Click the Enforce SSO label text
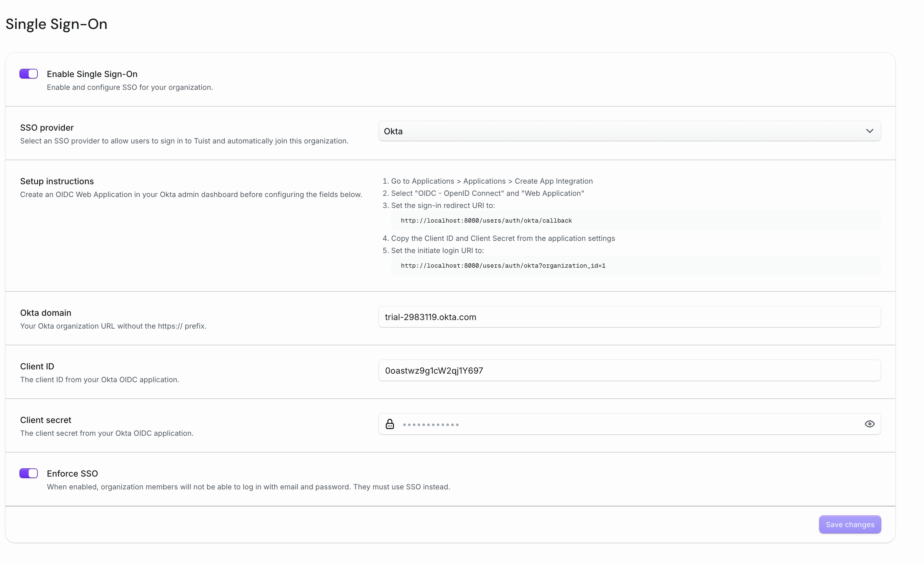Image resolution: width=924 pixels, height=564 pixels. click(72, 473)
